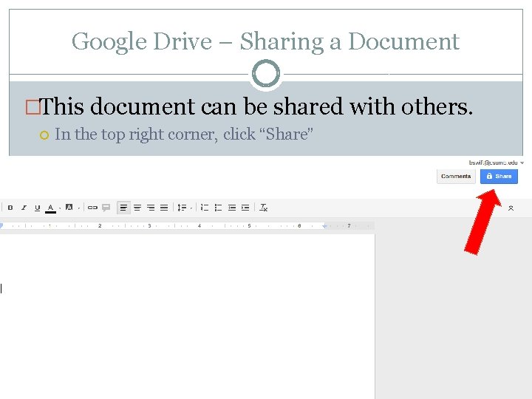This screenshot has height=399, width=532.
Task: Select justify alignment
Action: [x=164, y=208]
